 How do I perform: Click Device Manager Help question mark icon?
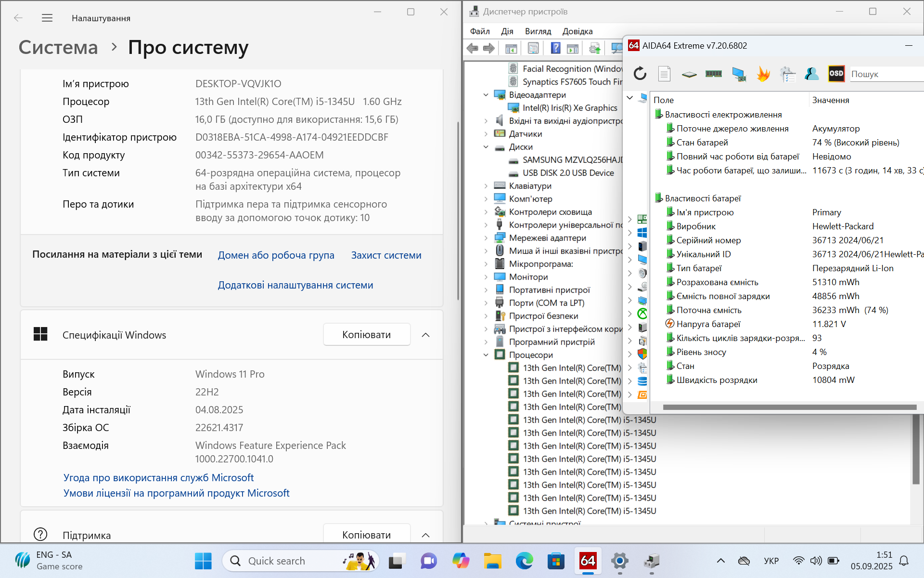(555, 48)
